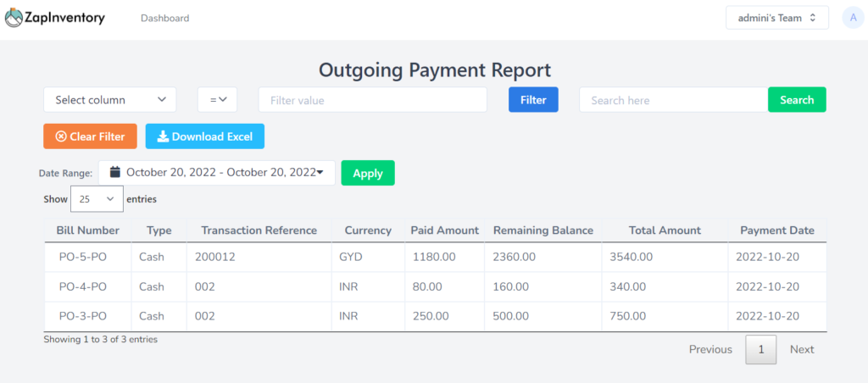This screenshot has width=868, height=383.
Task: Go to Dashboard in top navigation
Action: pos(165,19)
